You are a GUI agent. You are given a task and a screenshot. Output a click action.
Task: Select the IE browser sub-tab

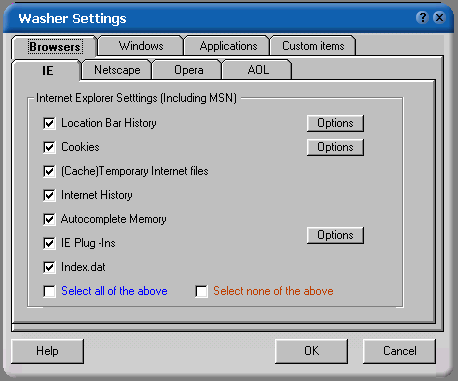click(x=47, y=70)
